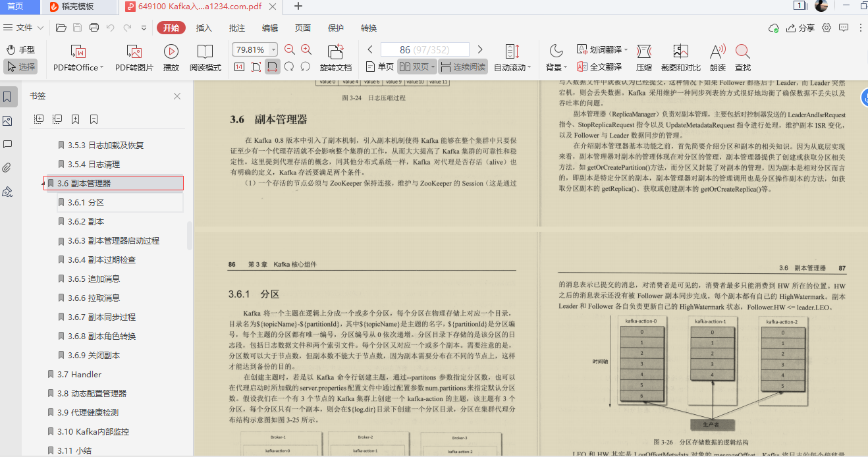Open comments panel in left sidebar

click(x=7, y=144)
